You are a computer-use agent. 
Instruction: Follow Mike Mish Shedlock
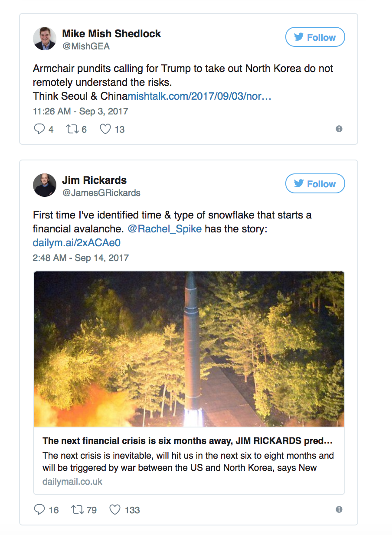[x=315, y=37]
